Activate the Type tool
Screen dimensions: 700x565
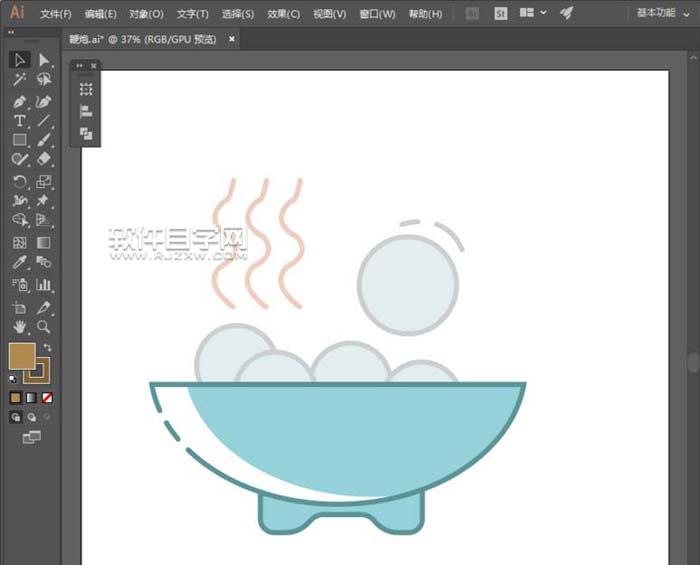coord(20,121)
